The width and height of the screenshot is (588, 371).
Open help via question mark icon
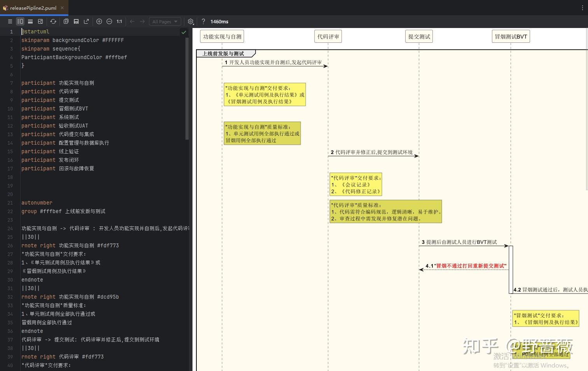(x=203, y=21)
